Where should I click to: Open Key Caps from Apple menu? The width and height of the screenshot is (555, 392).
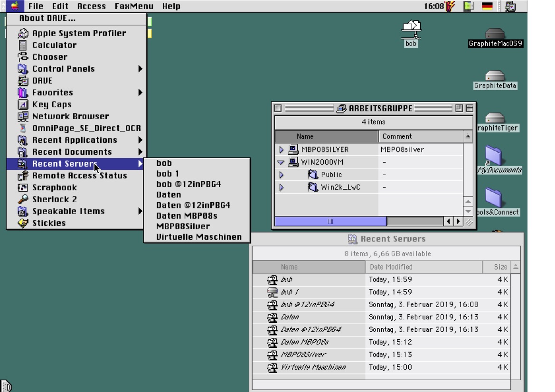coord(76,104)
